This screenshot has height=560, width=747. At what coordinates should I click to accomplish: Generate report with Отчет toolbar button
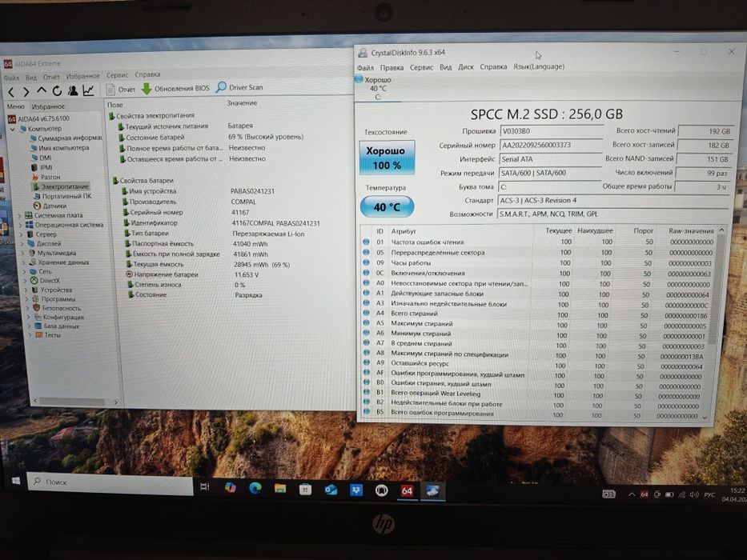point(121,89)
